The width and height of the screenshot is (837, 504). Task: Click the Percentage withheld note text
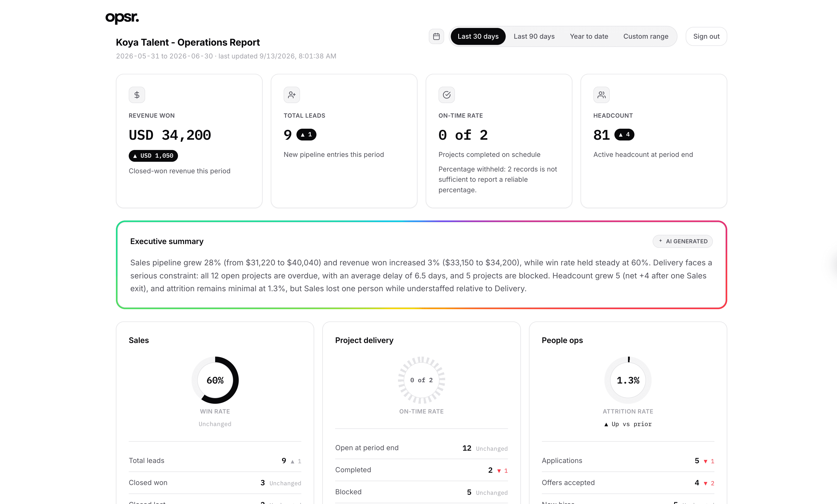point(498,179)
